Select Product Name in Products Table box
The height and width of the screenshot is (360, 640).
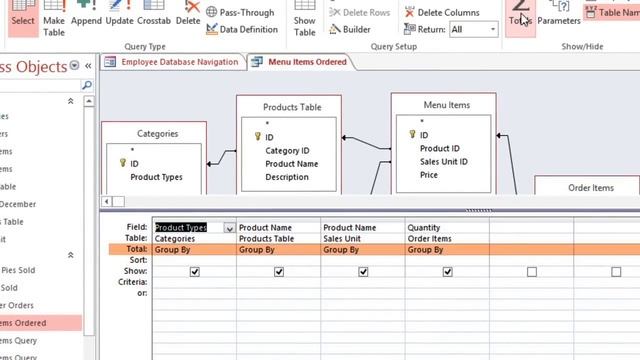pyautogui.click(x=291, y=164)
